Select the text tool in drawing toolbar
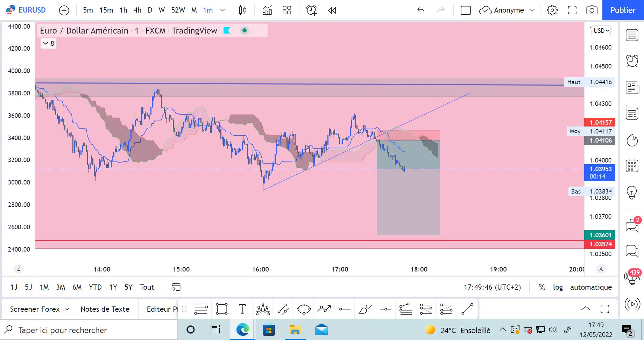The height and width of the screenshot is (340, 644). (242, 309)
